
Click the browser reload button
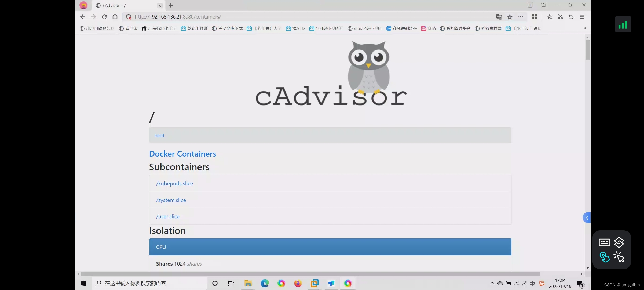point(104,17)
